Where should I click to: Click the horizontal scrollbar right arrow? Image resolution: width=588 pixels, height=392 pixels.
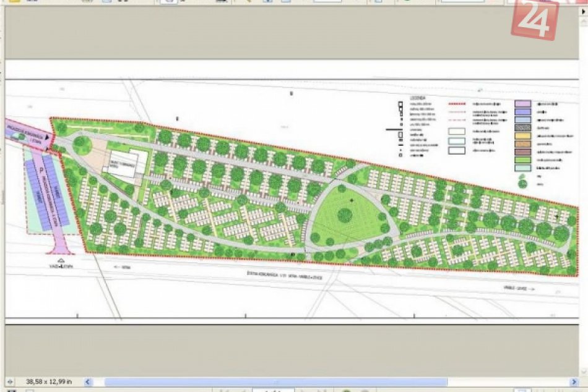[x=574, y=382]
